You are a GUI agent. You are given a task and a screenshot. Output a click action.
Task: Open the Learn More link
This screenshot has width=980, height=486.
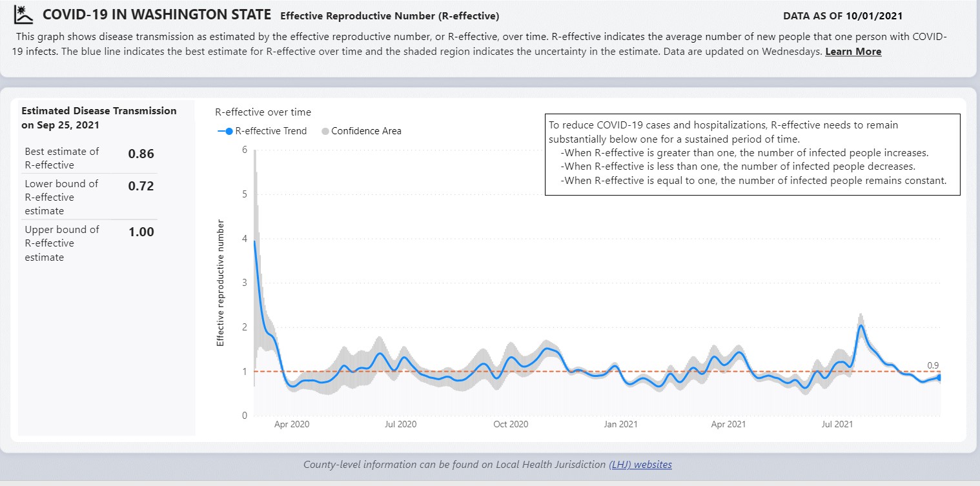pyautogui.click(x=853, y=52)
